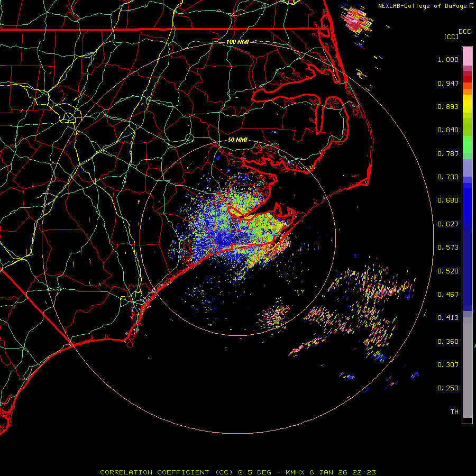Pick the gray swatch on color bar
This screenshot has width=476, height=476.
467,368
